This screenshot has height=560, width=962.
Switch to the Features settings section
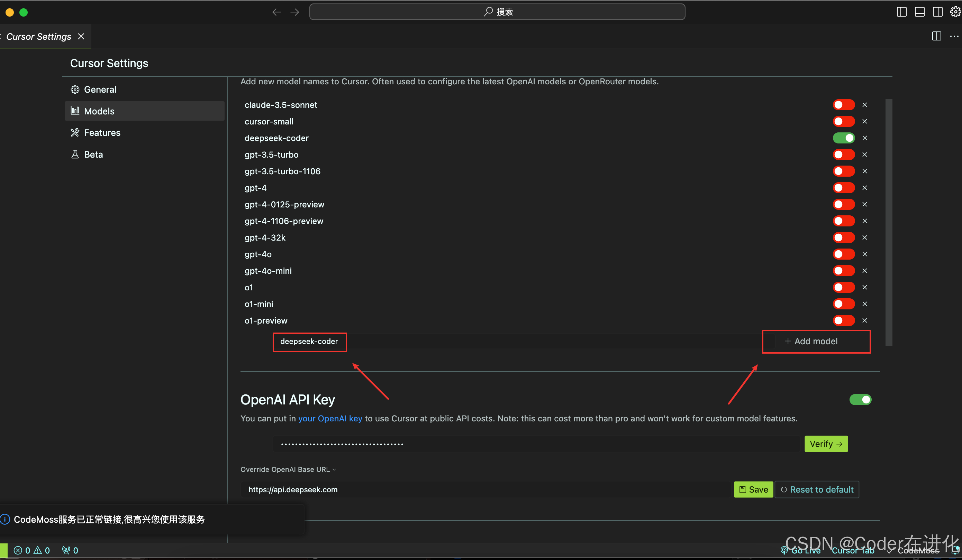point(102,133)
